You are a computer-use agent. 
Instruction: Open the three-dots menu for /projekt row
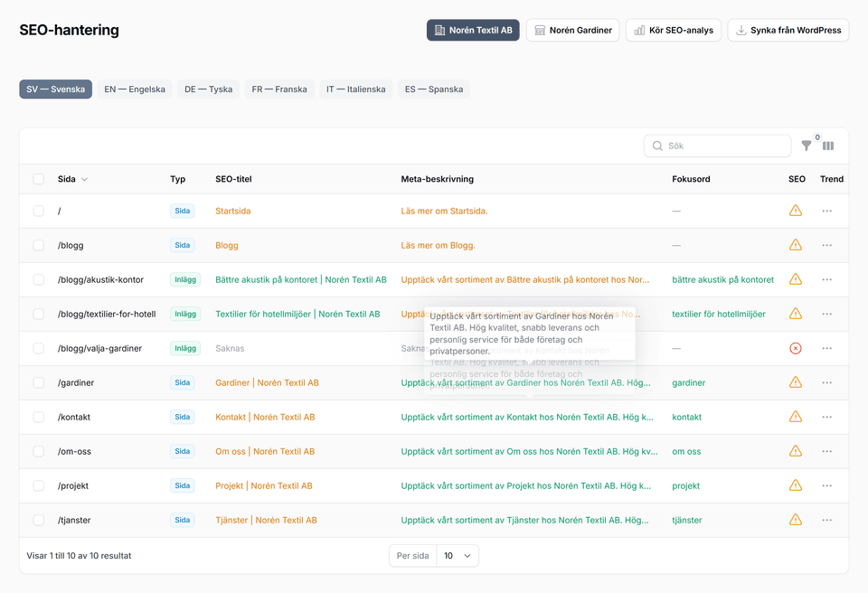click(x=826, y=485)
